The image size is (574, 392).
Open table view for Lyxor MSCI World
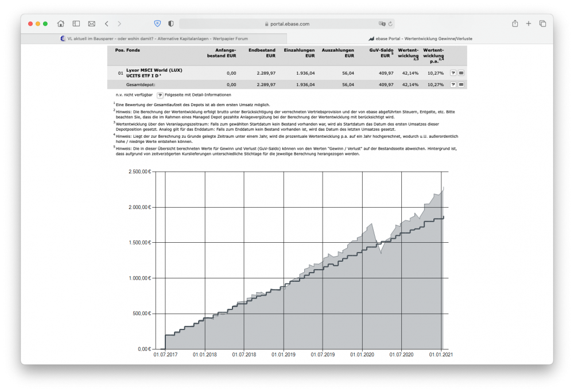point(461,73)
